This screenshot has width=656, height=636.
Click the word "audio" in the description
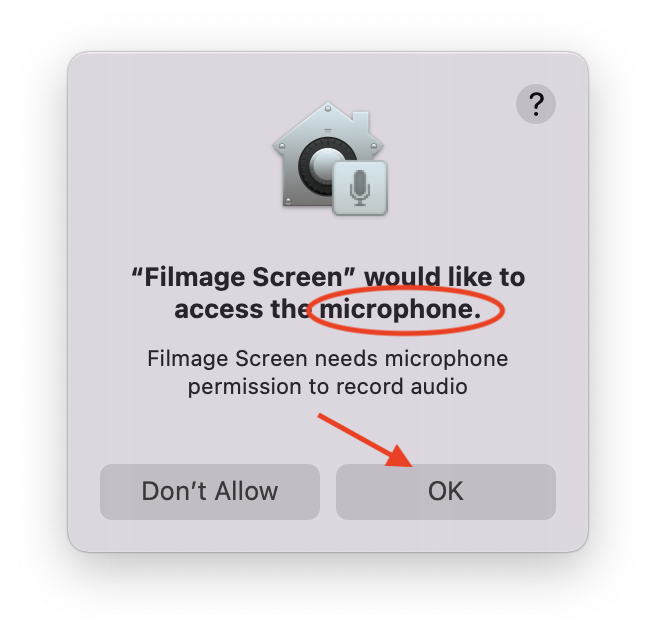439,386
